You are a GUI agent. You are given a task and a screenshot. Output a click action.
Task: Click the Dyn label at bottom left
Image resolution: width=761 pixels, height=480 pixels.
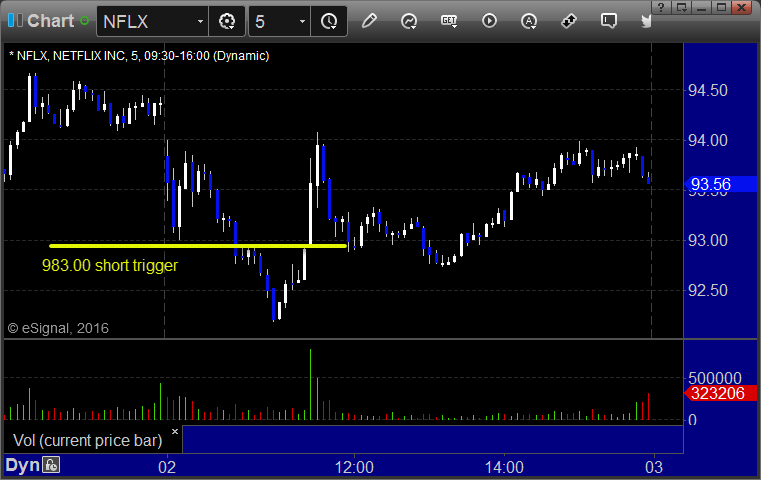(x=22, y=465)
